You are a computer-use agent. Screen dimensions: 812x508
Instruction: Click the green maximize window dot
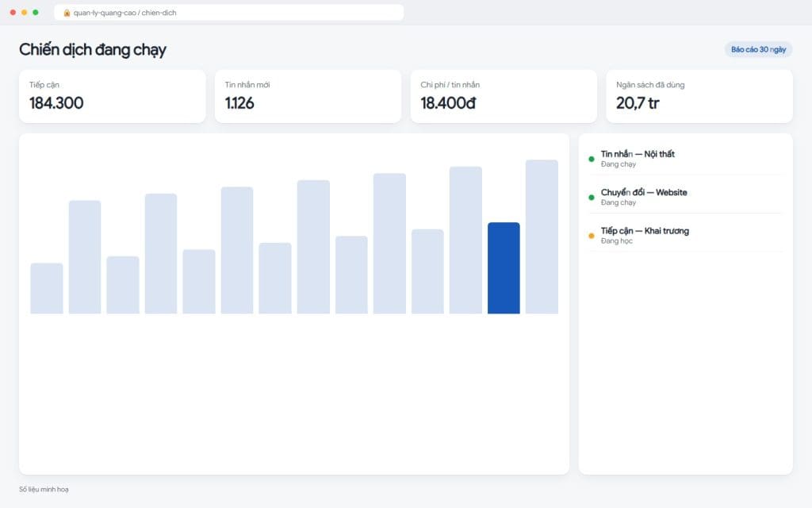(35, 12)
